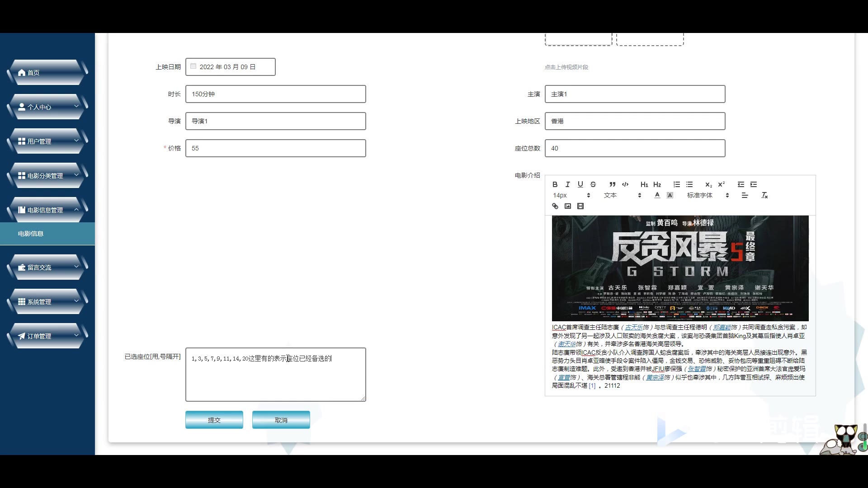Toggle italic formatting in the editor
The height and width of the screenshot is (488, 868).
pyautogui.click(x=568, y=184)
